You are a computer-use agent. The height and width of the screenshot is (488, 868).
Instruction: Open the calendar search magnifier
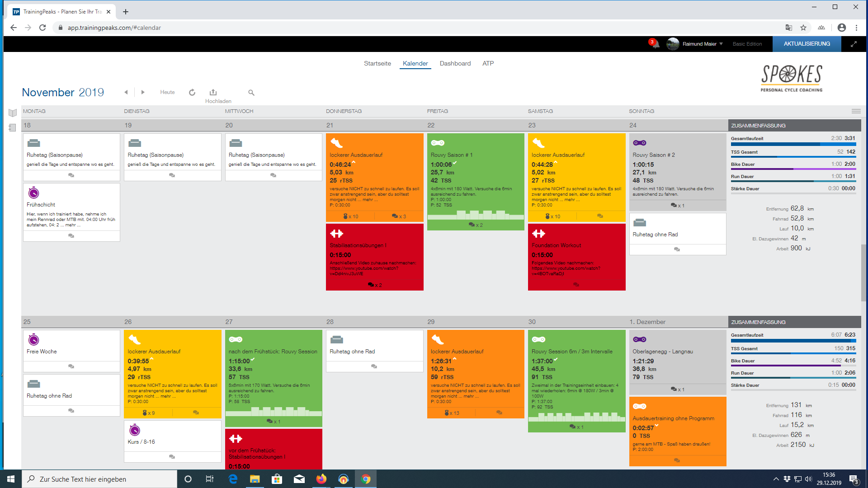[251, 93]
